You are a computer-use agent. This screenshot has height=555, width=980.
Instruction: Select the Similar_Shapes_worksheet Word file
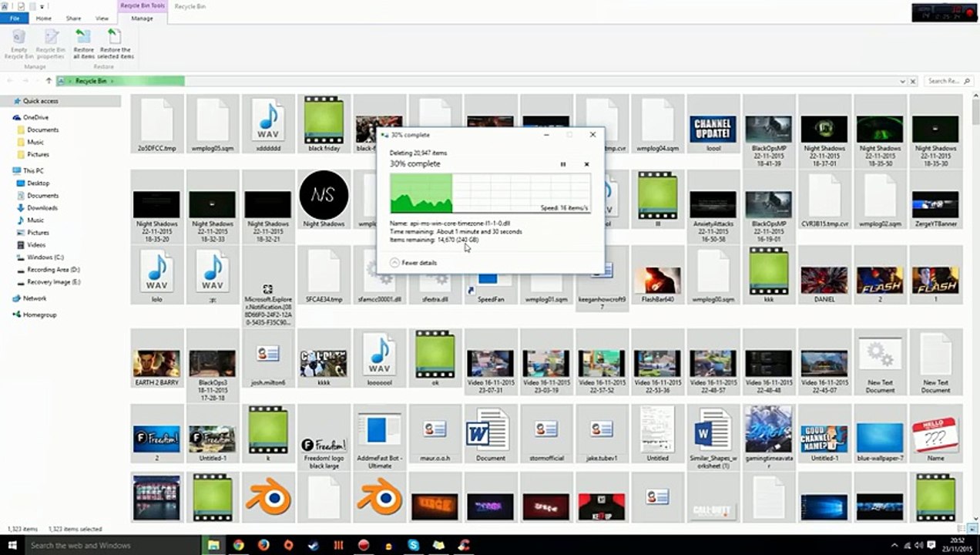tap(713, 437)
